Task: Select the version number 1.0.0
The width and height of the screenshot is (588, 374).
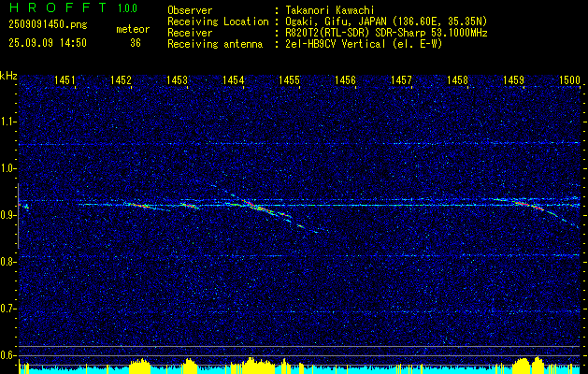Action: tap(127, 8)
